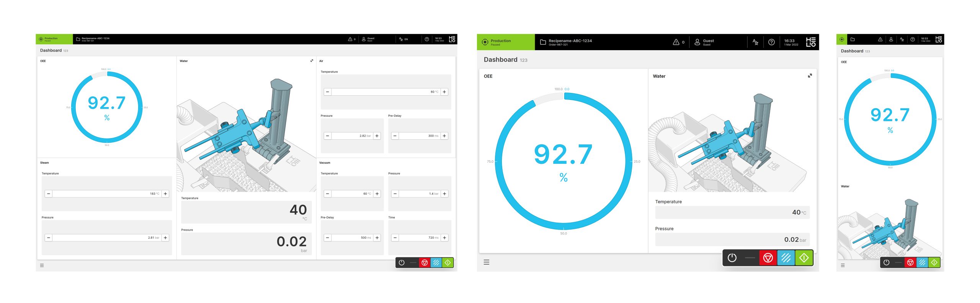Image resolution: width=980 pixels, height=303 pixels.
Task: Open translate language icon in medium-width dashboard
Action: (755, 42)
